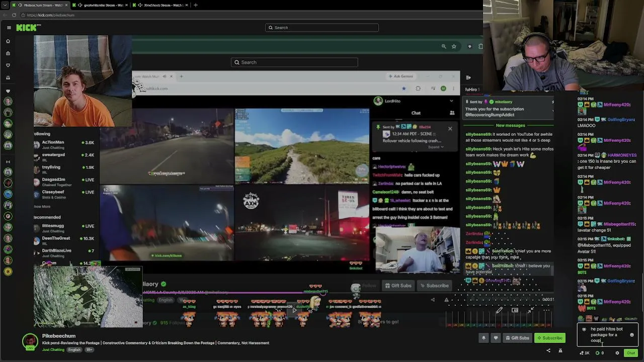Screen dimensions: 644x362
Task: Open the browser tab list dropdown
Action: [5, 5]
